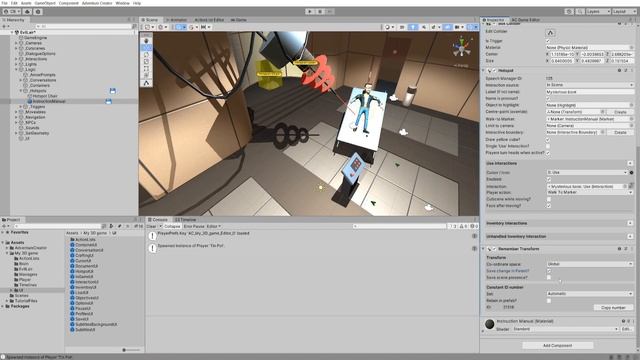Switch to the Animator tab
Image resolution: width=640 pixels, height=360 pixels.
[176, 20]
